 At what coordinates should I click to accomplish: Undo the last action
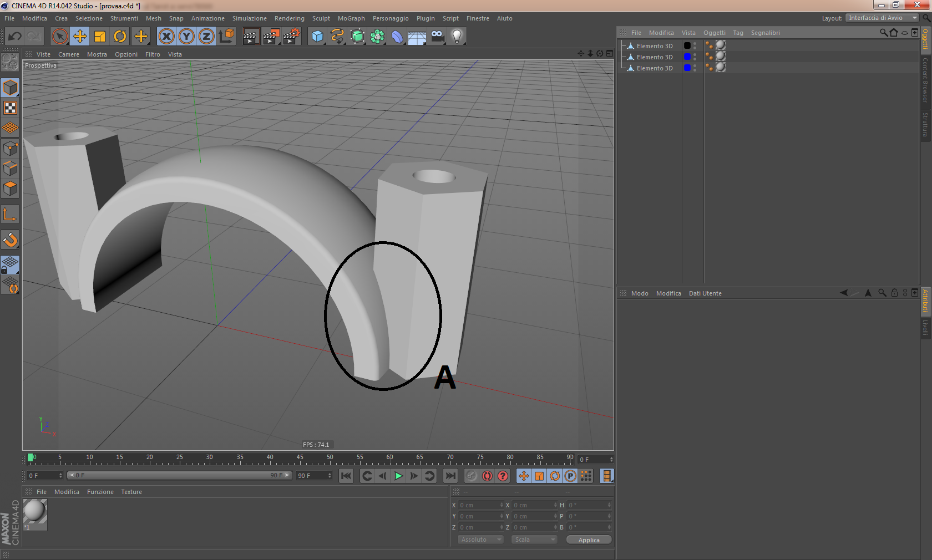[x=15, y=37]
